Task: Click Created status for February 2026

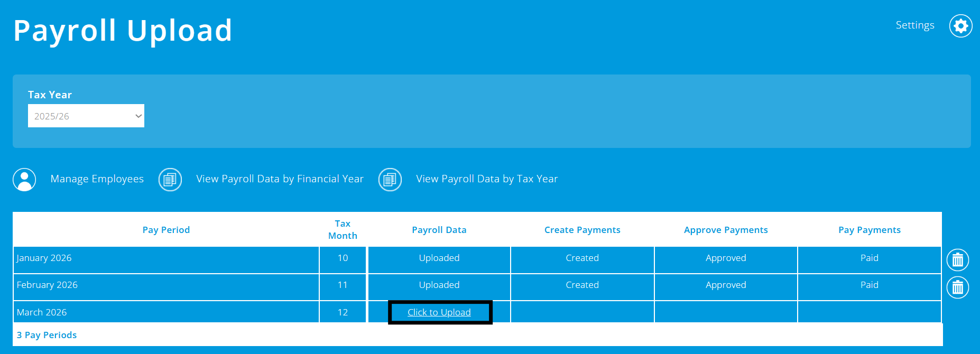Action: click(583, 285)
